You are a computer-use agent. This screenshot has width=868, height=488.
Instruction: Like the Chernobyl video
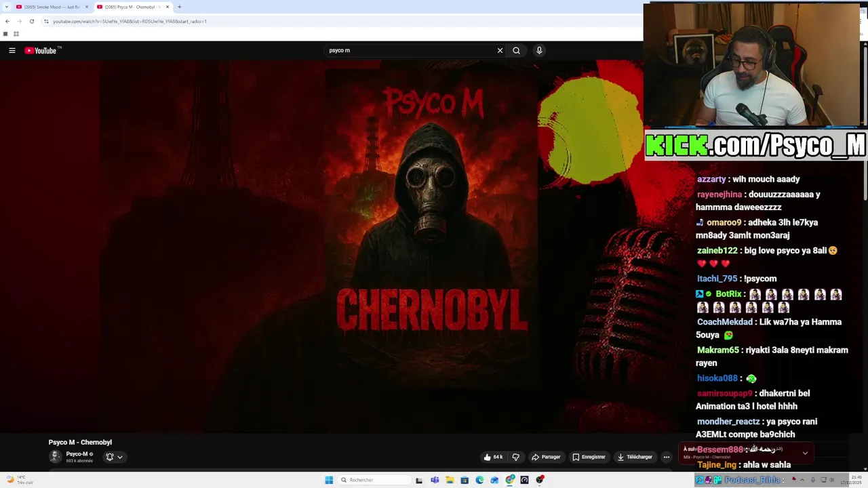(x=493, y=457)
